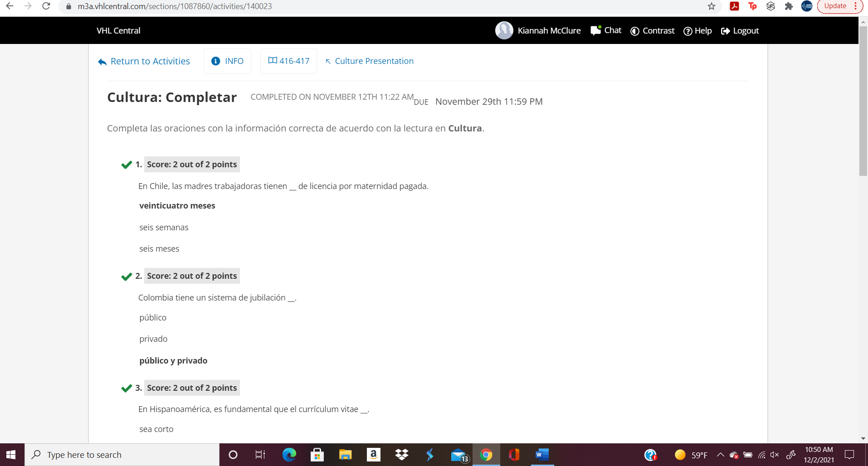
Task: Open Wi-Fi network tray icon
Action: coord(762,455)
